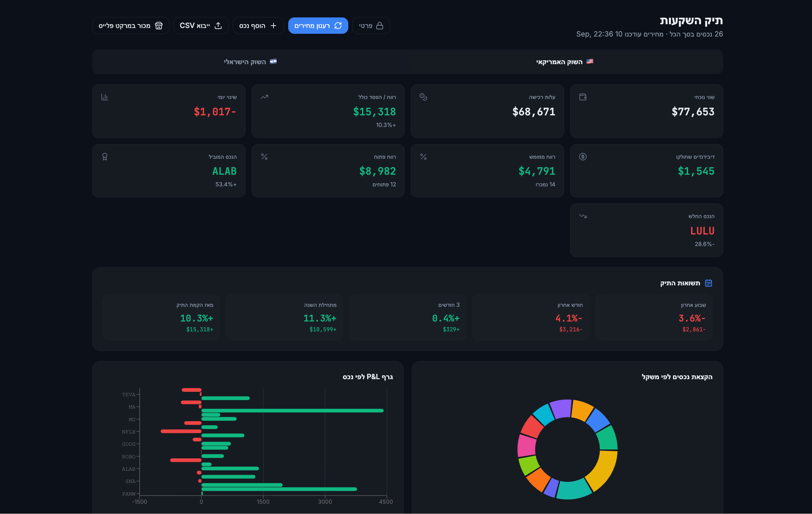Click the Israel flag icon in market tabs
The width and height of the screenshot is (812, 514).
point(273,61)
